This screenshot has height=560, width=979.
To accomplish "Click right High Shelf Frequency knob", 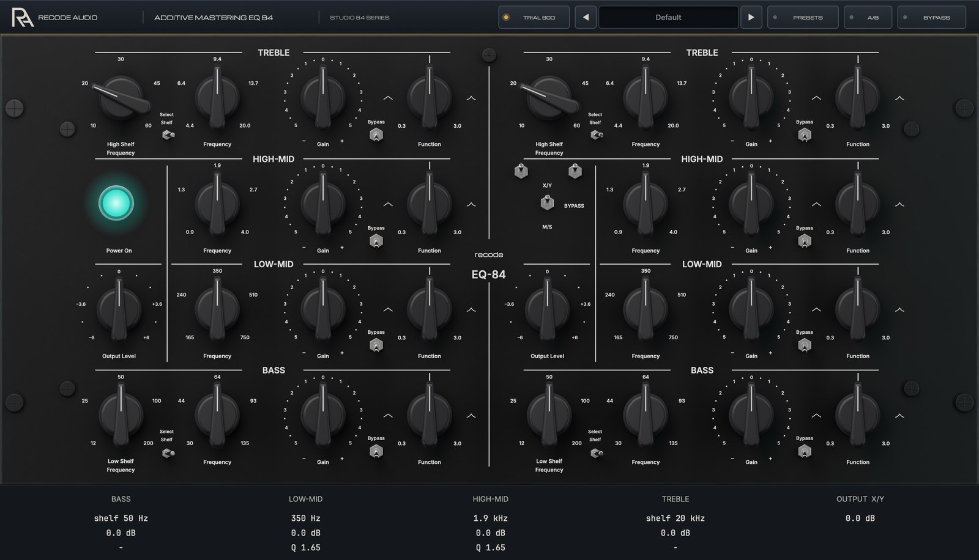I will pyautogui.click(x=549, y=99).
